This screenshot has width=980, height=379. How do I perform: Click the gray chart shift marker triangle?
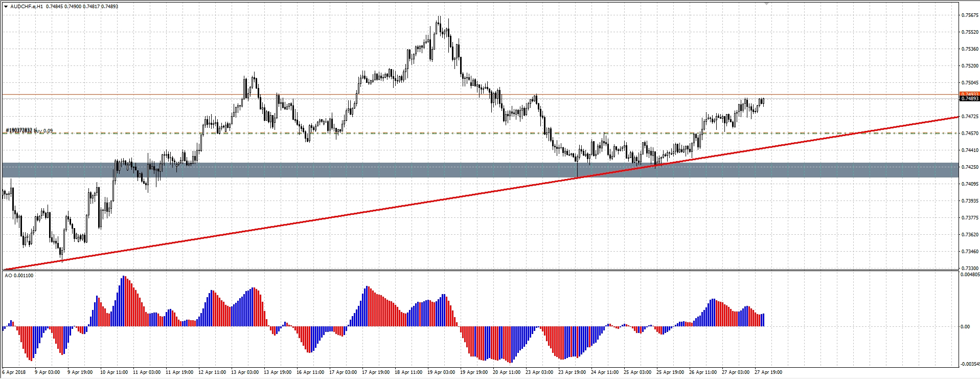766,4
